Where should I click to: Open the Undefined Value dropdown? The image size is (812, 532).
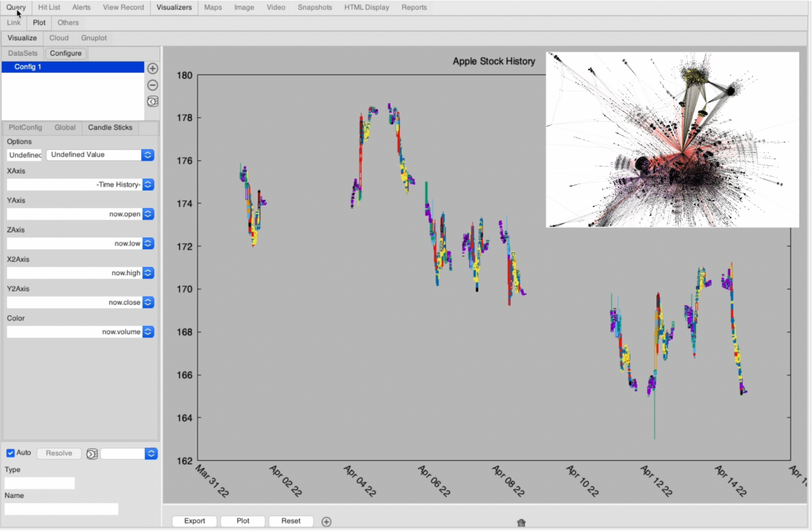click(x=147, y=154)
